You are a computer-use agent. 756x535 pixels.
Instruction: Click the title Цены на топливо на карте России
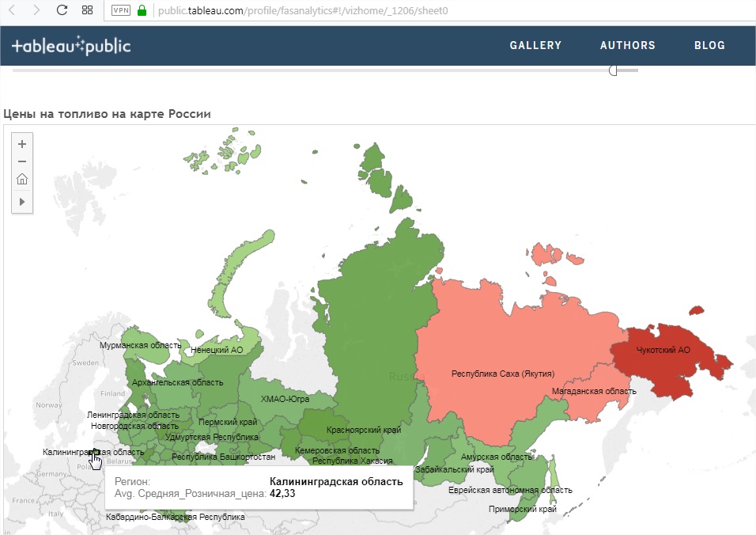(x=107, y=114)
